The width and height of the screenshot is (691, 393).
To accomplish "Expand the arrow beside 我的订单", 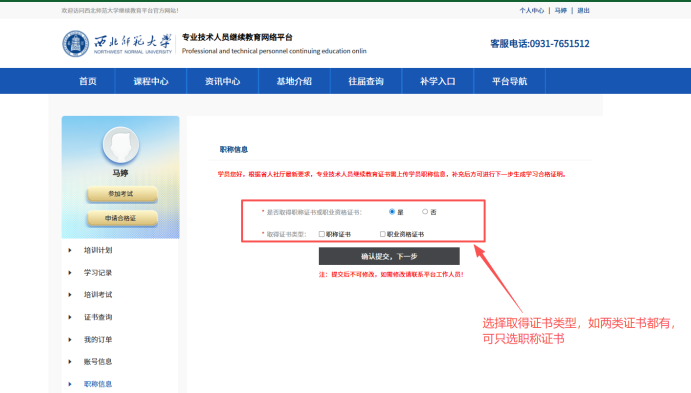I will tap(70, 340).
